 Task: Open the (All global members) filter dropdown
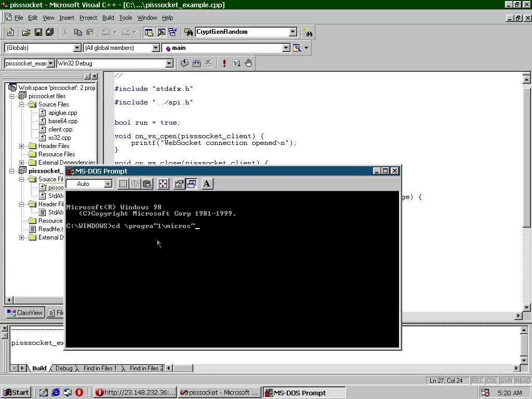click(x=156, y=48)
